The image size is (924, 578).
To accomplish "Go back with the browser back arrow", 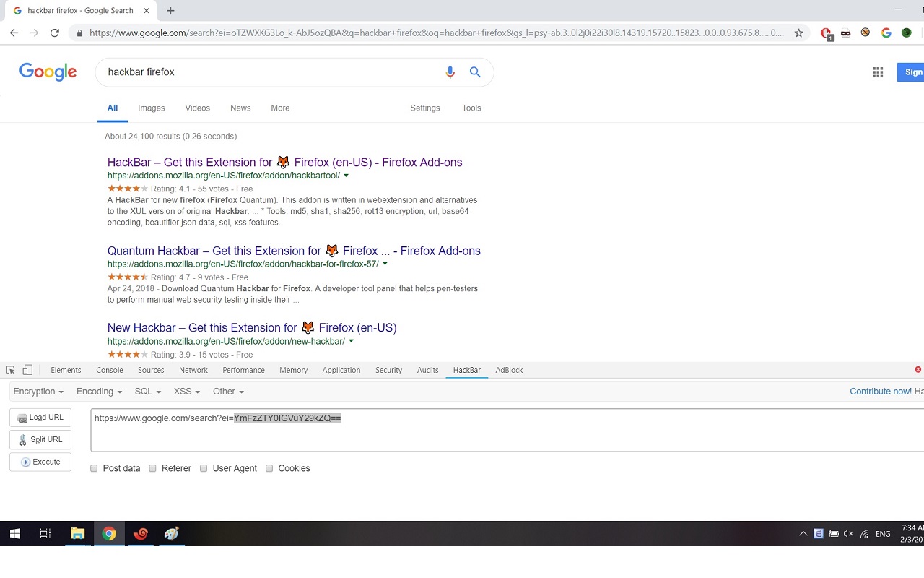I will coord(14,33).
